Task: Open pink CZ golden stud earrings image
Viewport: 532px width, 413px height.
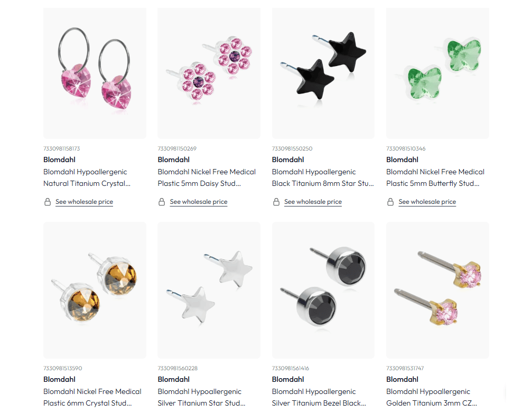Action: 437,290
